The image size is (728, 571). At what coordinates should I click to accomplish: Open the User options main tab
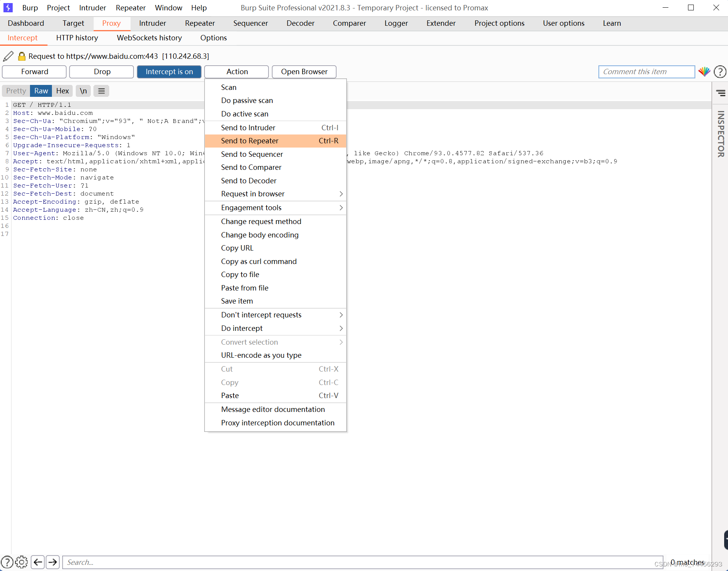(x=563, y=23)
